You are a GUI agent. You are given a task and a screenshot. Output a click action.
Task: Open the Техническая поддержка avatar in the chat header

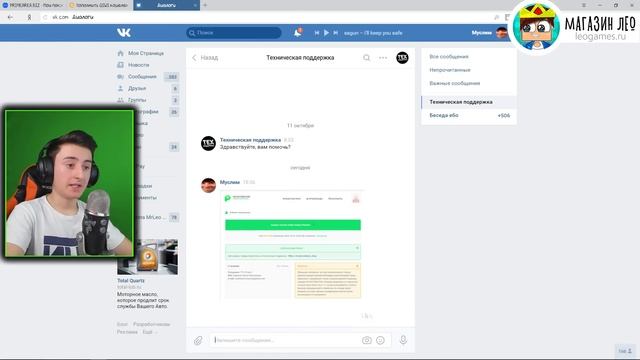(x=402, y=58)
